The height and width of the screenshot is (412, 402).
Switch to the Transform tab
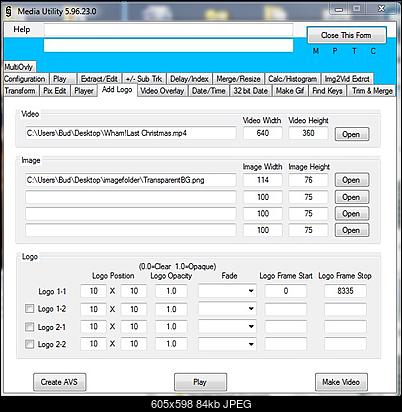point(20,91)
